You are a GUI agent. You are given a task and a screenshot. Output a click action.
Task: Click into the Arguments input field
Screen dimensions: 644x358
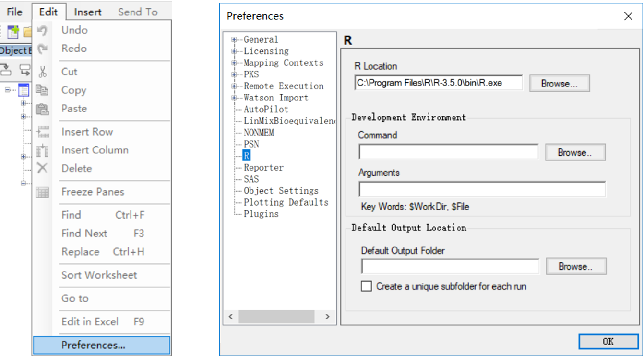tap(482, 188)
